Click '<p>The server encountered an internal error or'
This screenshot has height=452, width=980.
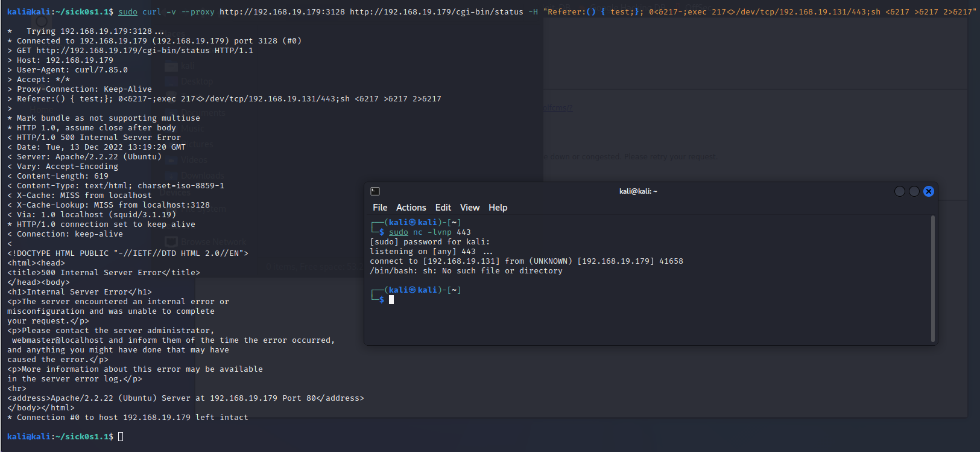tap(118, 301)
